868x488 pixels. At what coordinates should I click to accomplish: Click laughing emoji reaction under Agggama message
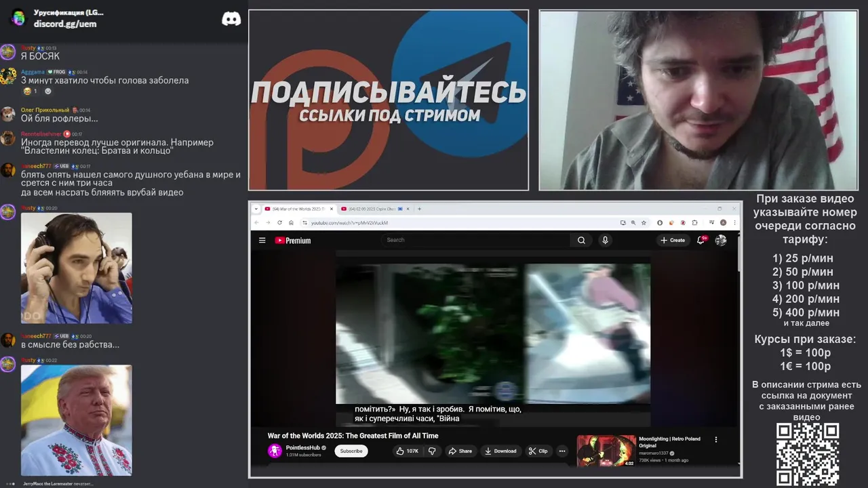tap(31, 91)
